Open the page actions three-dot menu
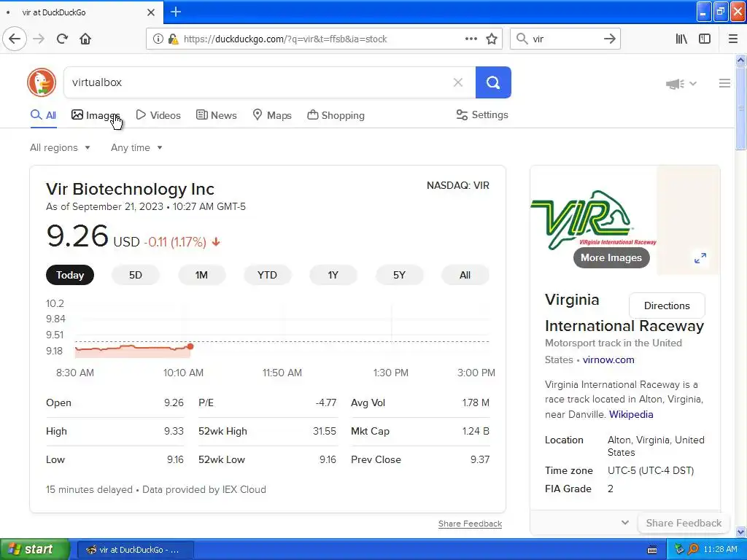The width and height of the screenshot is (747, 560). click(x=471, y=39)
